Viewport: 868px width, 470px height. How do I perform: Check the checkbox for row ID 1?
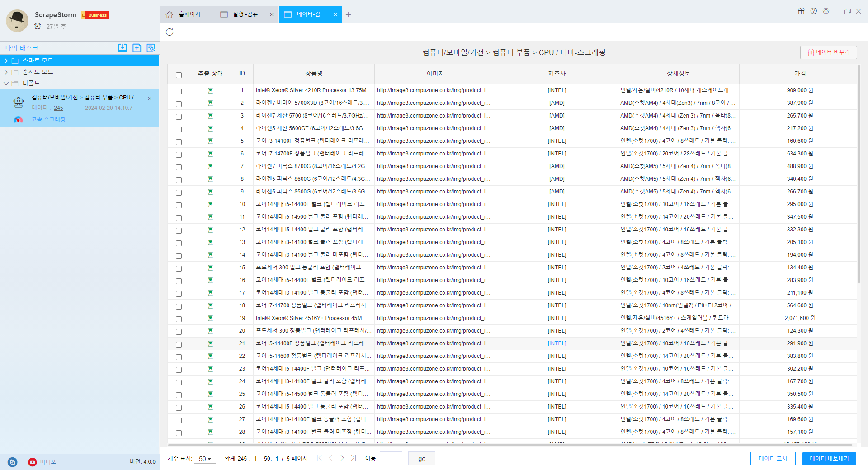tap(179, 91)
